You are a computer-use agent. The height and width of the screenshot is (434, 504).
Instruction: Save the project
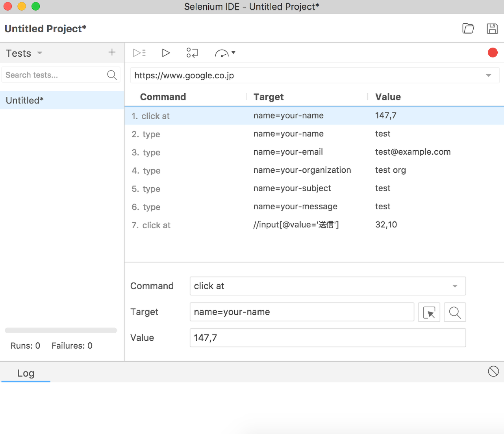pyautogui.click(x=492, y=28)
